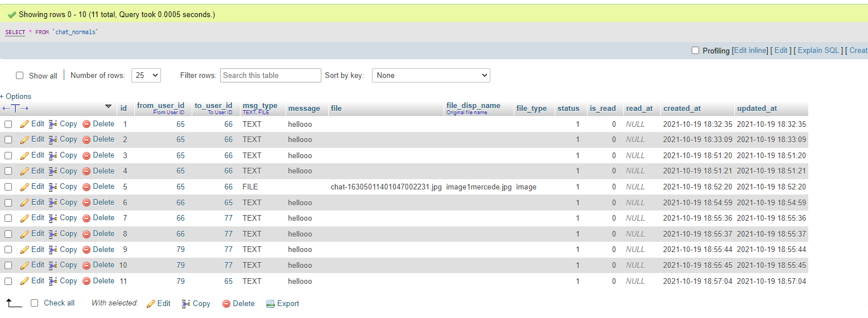Click the red Delete icon for row id 1
Viewport: 868px width, 318px height.
pos(86,124)
